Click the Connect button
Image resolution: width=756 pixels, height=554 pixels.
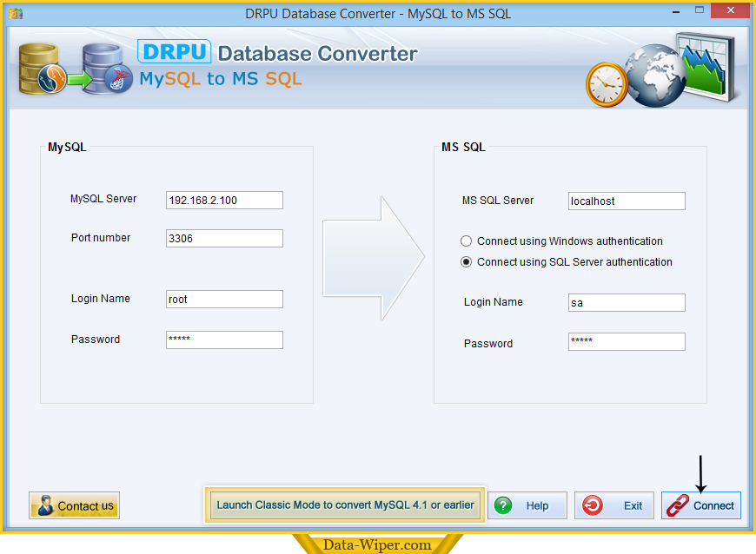[700, 505]
